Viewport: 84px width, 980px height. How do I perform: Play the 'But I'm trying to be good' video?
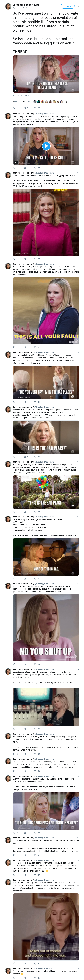pyautogui.click(x=46, y=146)
